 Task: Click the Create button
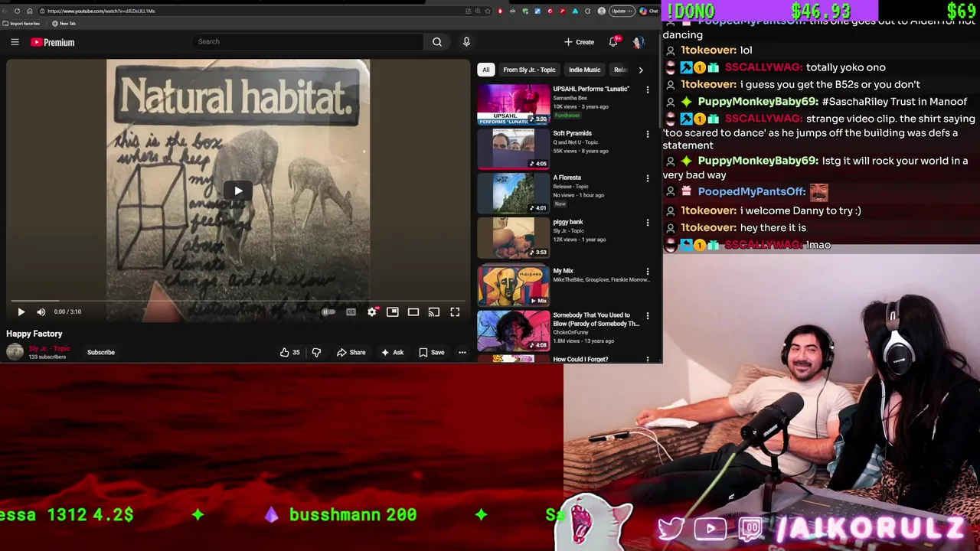click(x=579, y=42)
